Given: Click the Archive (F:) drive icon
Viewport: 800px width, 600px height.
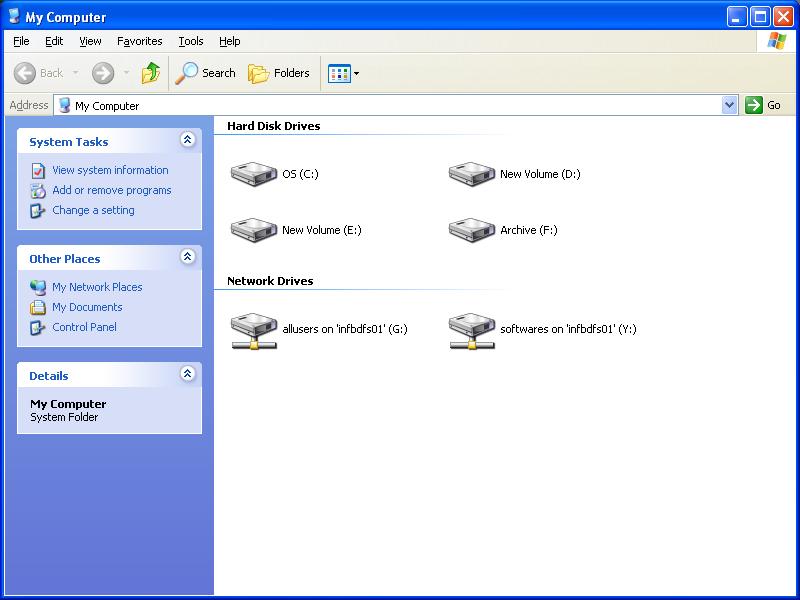Looking at the screenshot, I should click(x=472, y=229).
